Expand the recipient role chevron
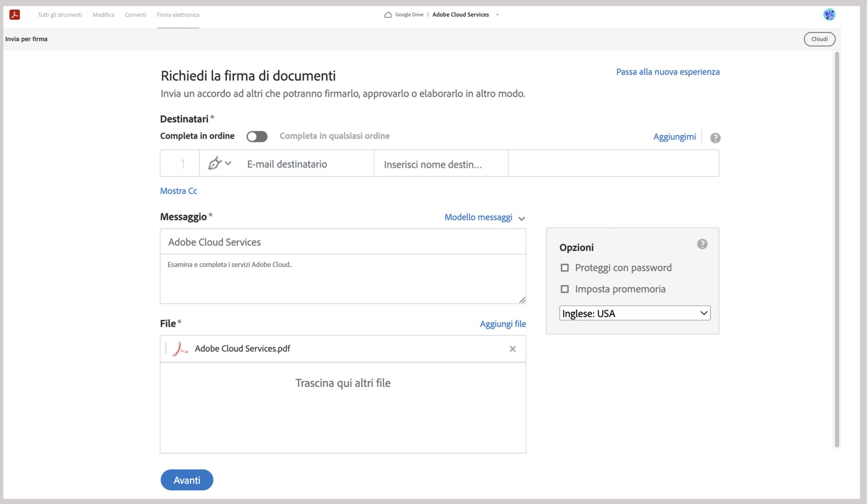 (x=228, y=164)
